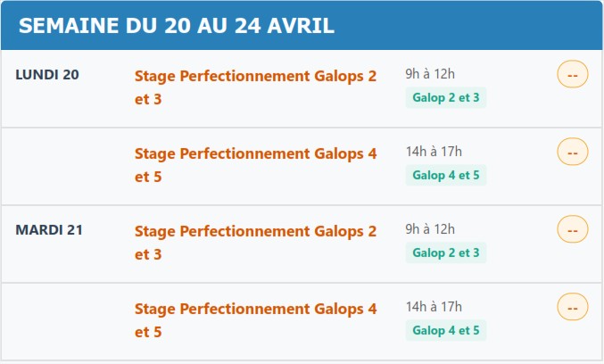The height and width of the screenshot is (364, 604).
Task: Click Monday's "14h à 17h" time slot
Action: pos(434,152)
